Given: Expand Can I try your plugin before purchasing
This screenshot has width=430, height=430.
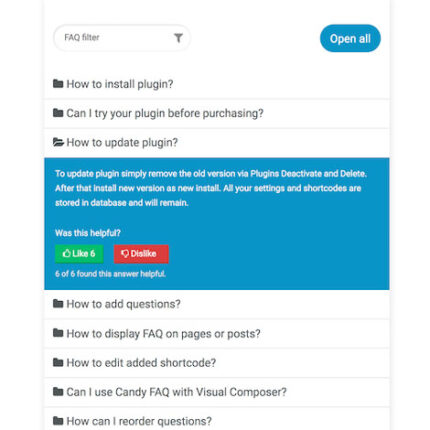Looking at the screenshot, I should click(x=217, y=113).
